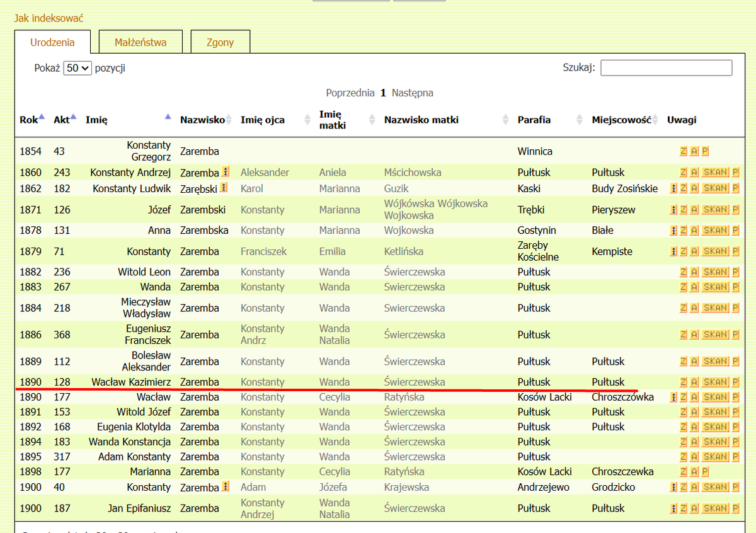The width and height of the screenshot is (756, 533).
Task: Click Ketlińska mother surname cell
Action: point(404,251)
